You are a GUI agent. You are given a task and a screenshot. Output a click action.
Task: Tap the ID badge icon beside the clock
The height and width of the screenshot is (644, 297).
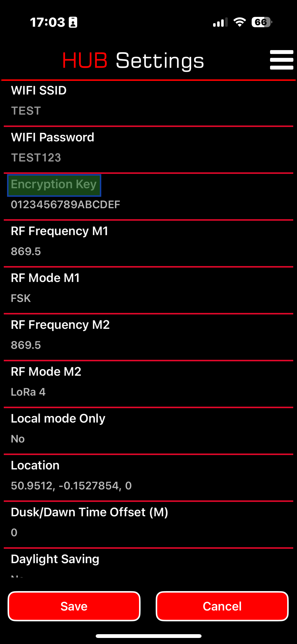pos(73,22)
